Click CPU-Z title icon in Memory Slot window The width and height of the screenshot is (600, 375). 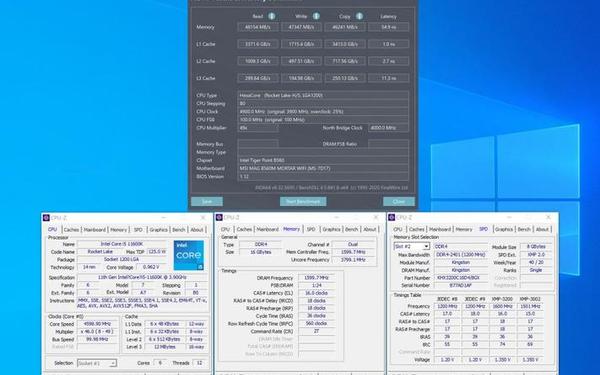tap(391, 217)
